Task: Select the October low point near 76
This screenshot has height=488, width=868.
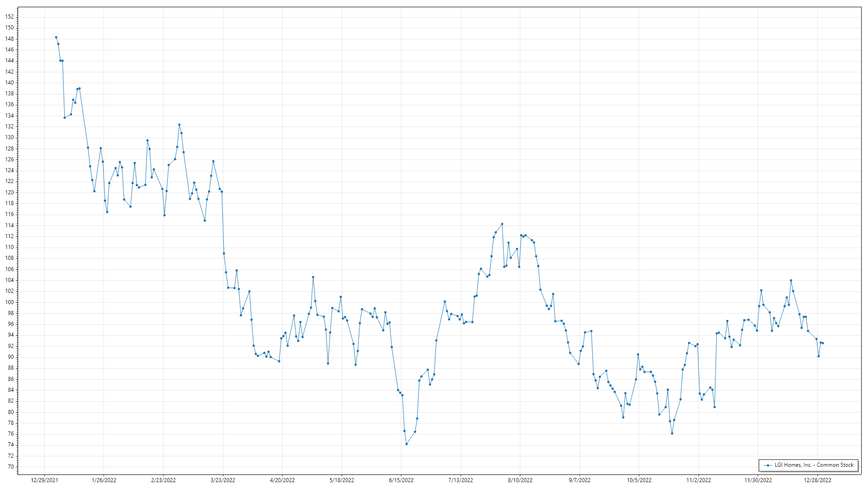Action: click(672, 433)
